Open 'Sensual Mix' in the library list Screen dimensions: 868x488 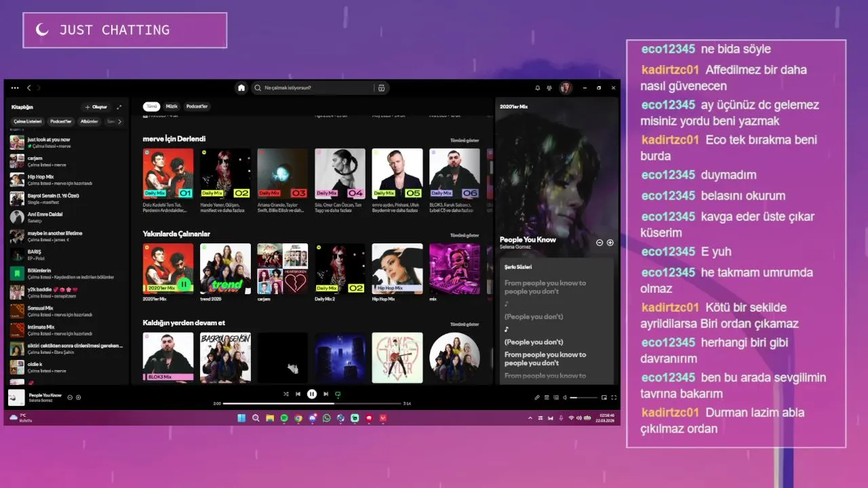point(67,311)
